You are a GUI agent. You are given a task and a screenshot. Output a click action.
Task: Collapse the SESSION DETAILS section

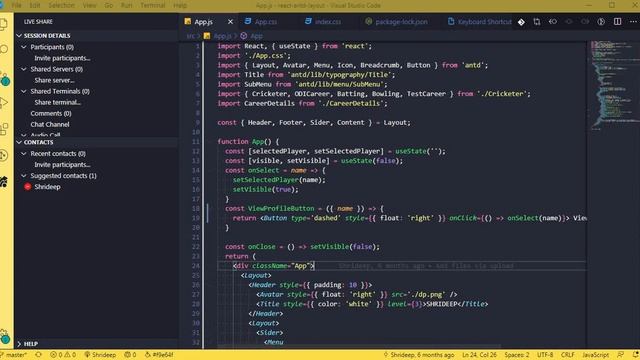pos(19,36)
